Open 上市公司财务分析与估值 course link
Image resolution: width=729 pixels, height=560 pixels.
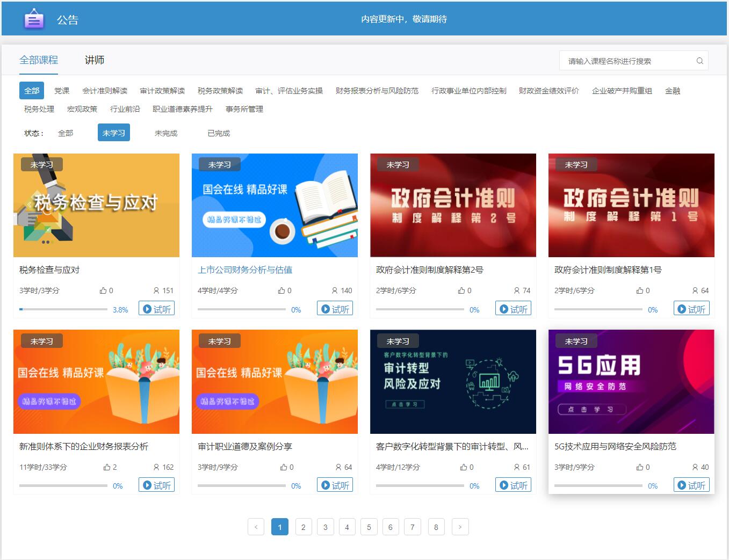245,270
